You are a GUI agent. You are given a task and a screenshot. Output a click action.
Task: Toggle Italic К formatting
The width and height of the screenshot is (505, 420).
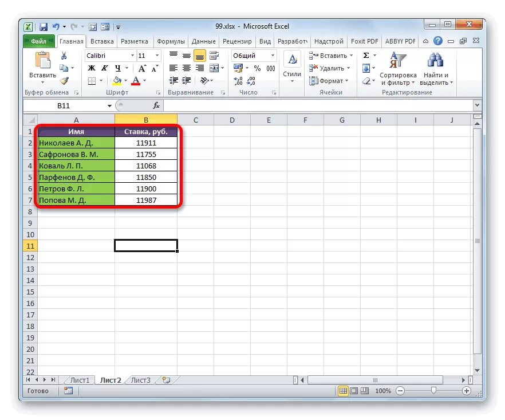(x=105, y=68)
